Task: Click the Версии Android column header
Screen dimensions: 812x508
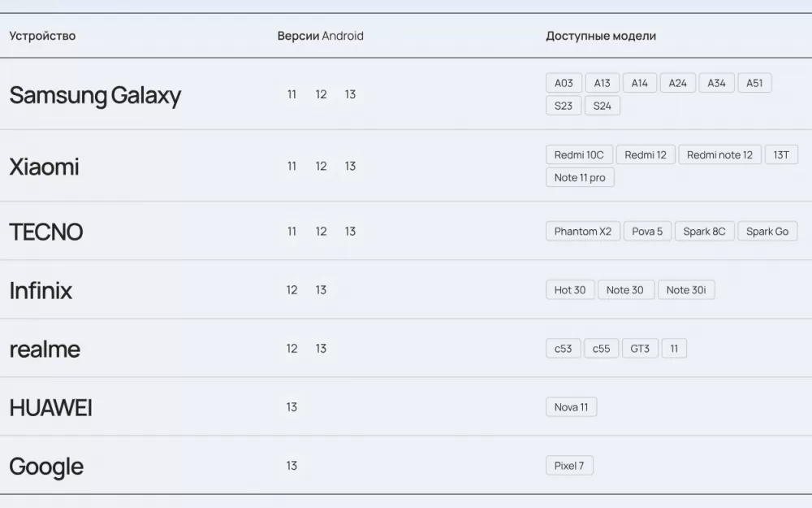Action: pos(321,36)
